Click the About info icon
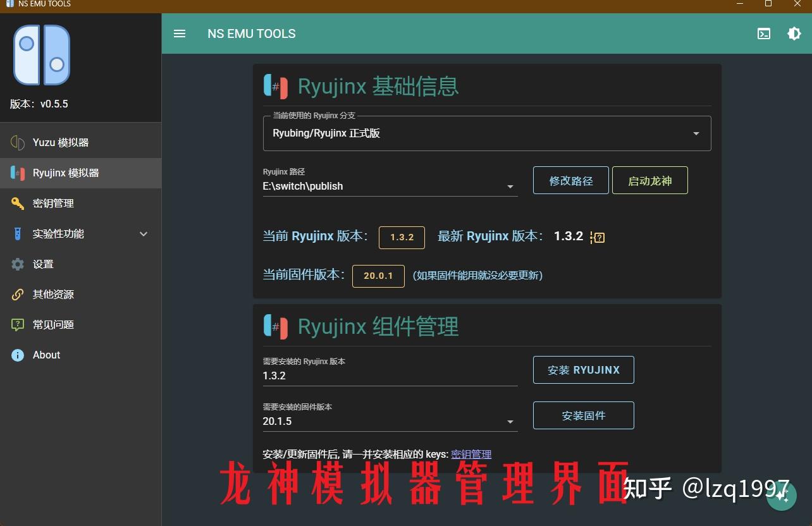Screen dimensions: 812x526 (x=18, y=355)
